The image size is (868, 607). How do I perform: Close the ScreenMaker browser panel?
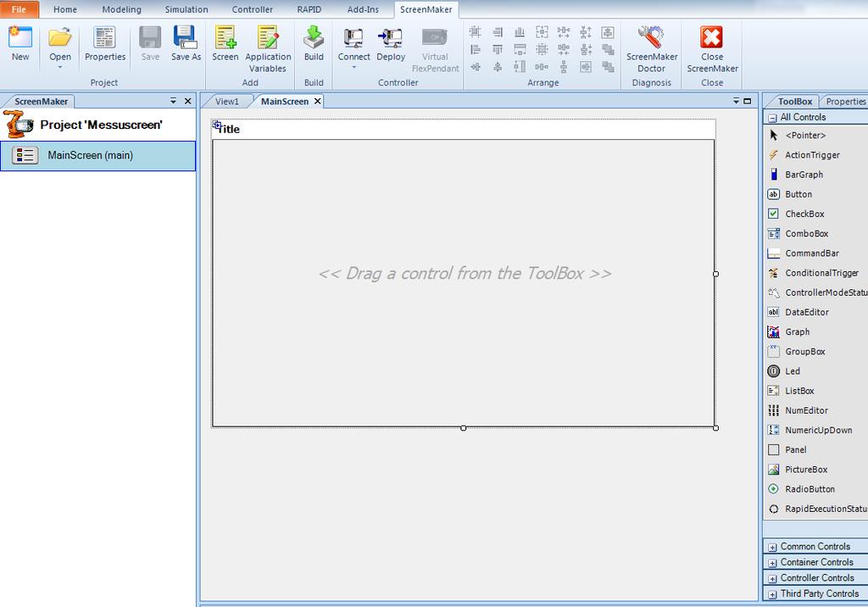pos(187,101)
